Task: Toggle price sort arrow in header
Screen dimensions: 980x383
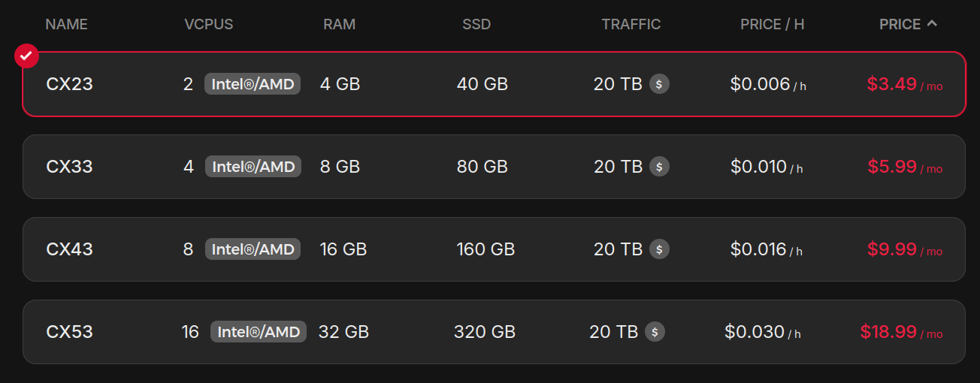Action: pyautogui.click(x=932, y=24)
